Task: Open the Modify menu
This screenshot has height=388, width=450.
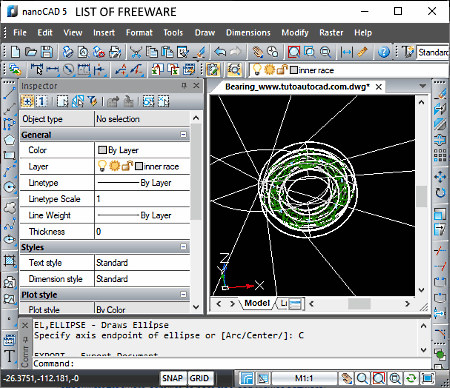Action: coord(295,33)
